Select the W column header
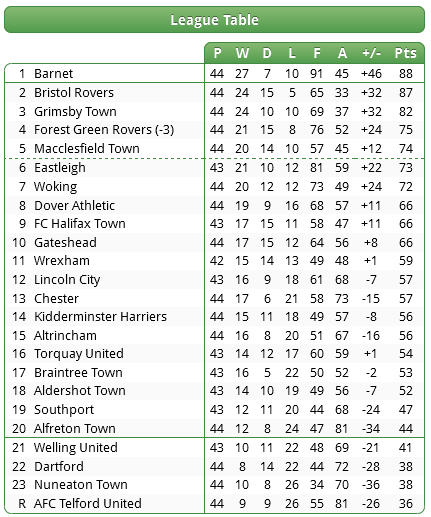Viewport: 431px width, 517px height. (x=242, y=53)
